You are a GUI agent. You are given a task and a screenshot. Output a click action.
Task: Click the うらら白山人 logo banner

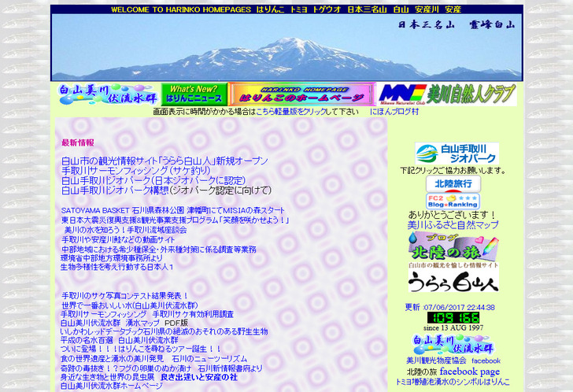point(453,281)
